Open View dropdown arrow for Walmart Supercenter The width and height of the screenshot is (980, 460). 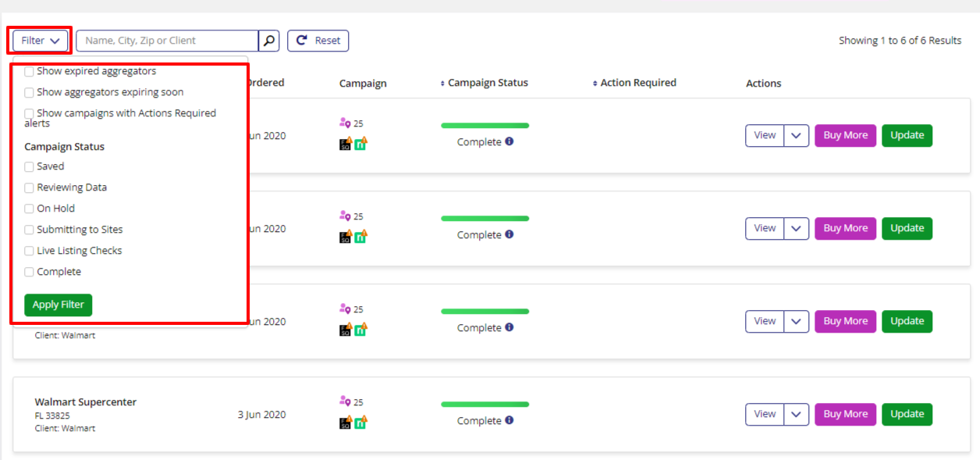(x=796, y=414)
